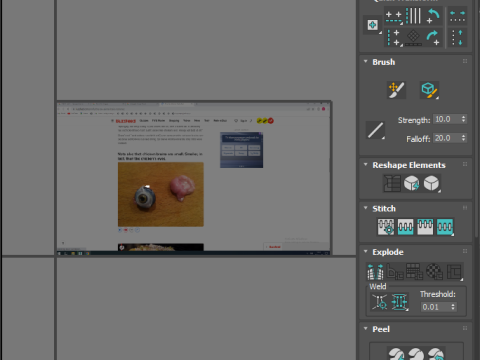This screenshot has height=360, width=480.
Task: Click the Reshape Elements rollout grip handle
Action: (465, 164)
